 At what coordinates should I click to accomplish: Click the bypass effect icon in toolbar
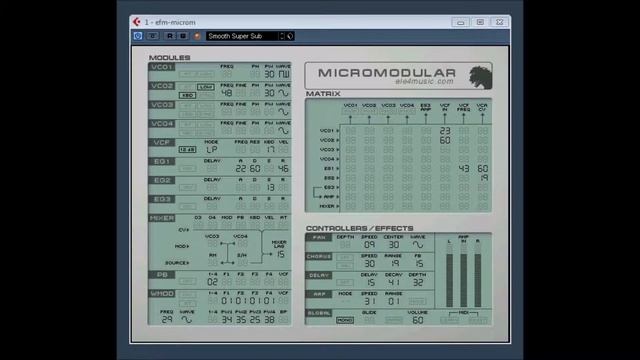pos(153,36)
